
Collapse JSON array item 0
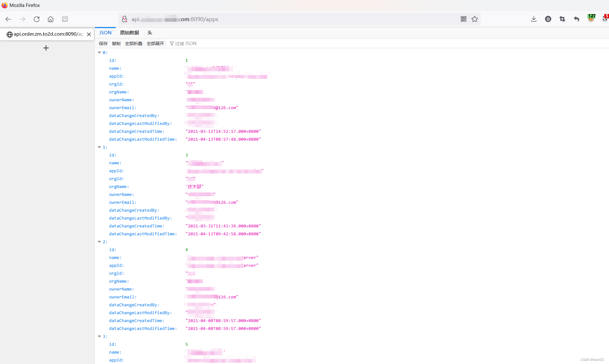[x=99, y=53]
